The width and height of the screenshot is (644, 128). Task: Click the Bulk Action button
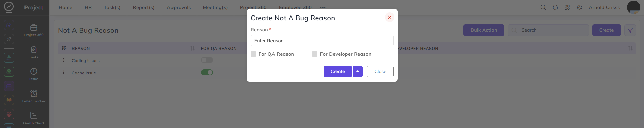click(x=484, y=30)
